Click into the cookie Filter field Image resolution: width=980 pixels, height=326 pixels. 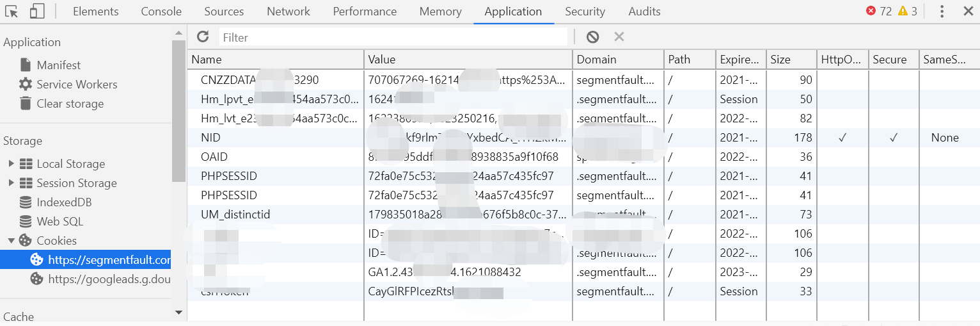click(x=393, y=37)
